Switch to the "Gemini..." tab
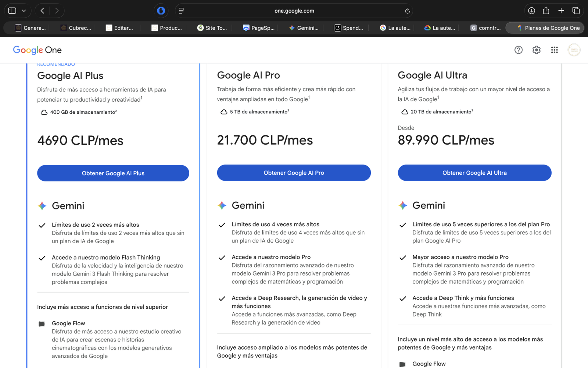The height and width of the screenshot is (368, 588). pos(304,28)
